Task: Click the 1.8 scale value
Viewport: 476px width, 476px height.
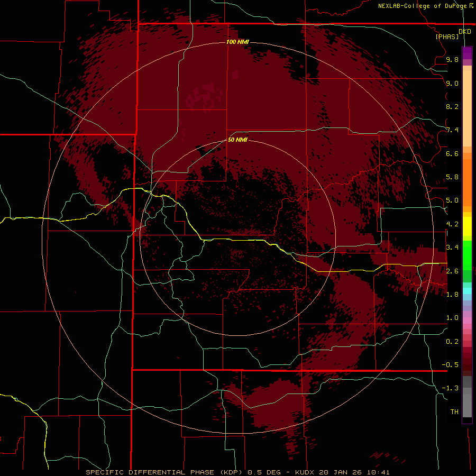Action: click(x=452, y=295)
